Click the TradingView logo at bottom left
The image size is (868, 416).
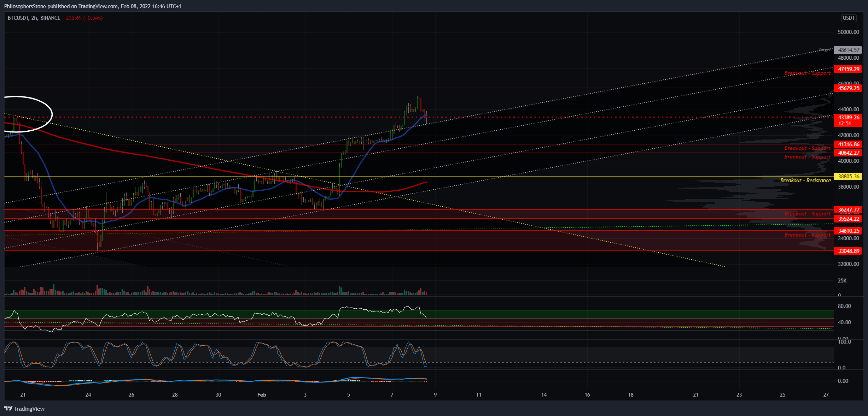24,409
